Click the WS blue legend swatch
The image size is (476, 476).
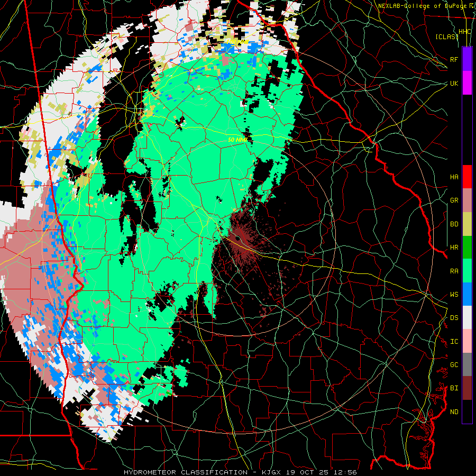(x=467, y=294)
